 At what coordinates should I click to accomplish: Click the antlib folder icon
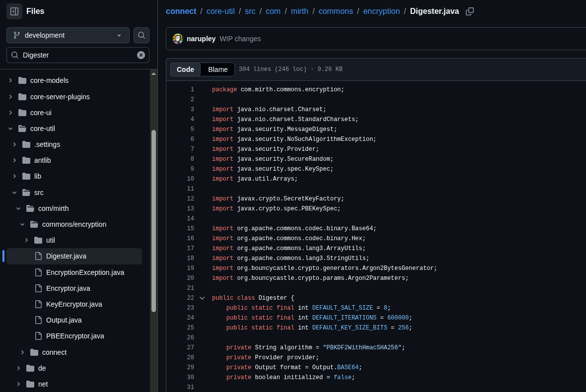26,160
